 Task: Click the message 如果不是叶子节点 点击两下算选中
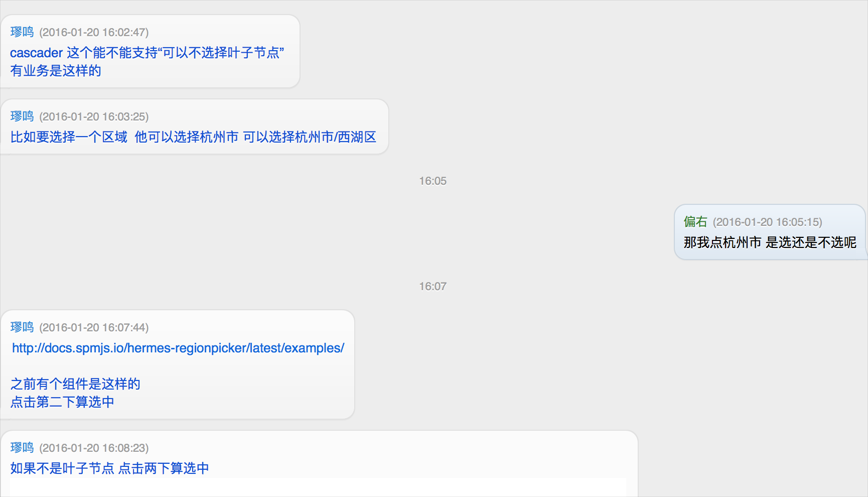point(109,468)
